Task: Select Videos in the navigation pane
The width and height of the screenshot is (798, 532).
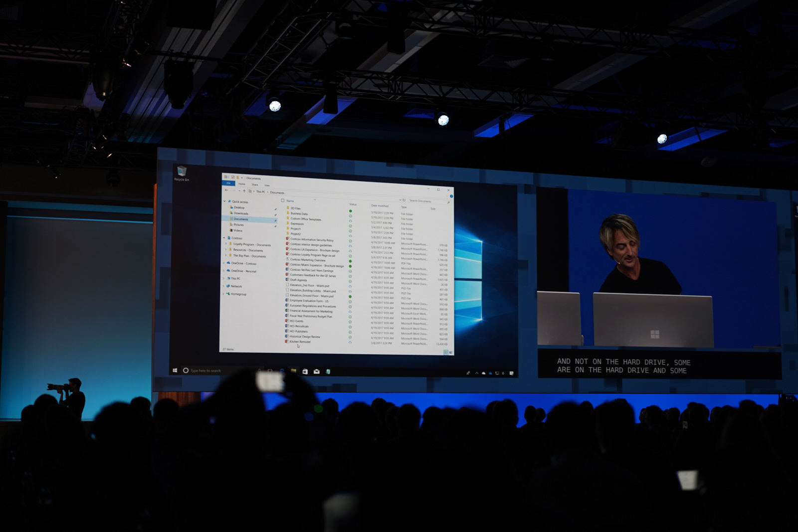Action: tap(238, 230)
